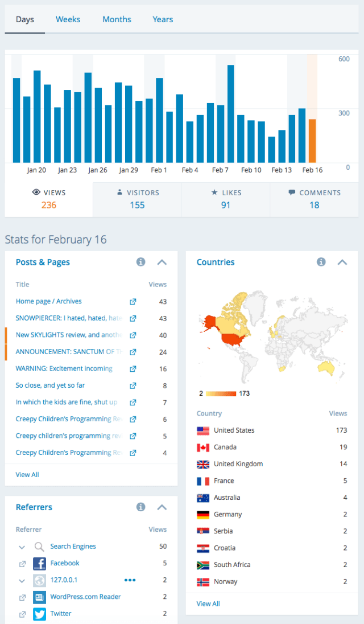Collapse the Countries panel
This screenshot has height=624, width=364.
(342, 262)
